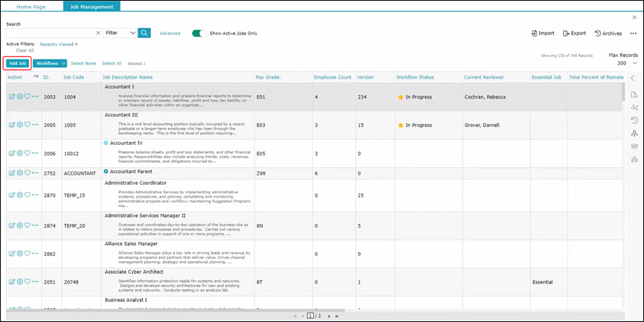This screenshot has width=644, height=322.
Task: Clear the search box with X
Action: click(x=98, y=33)
